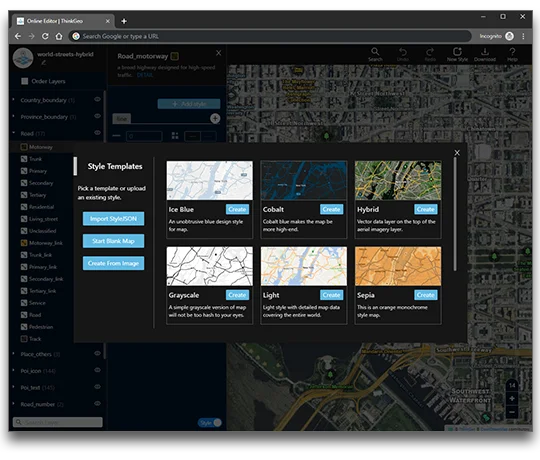Close the Style Templates dialog
The image size is (540, 460).
(457, 153)
